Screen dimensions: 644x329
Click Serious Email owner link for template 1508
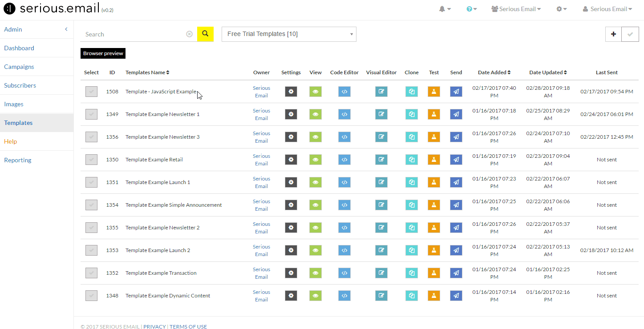(261, 92)
